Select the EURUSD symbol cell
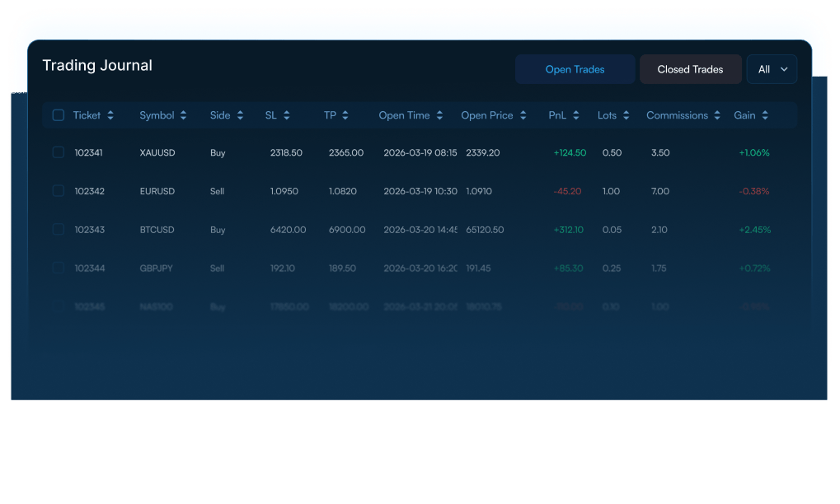Image resolution: width=840 pixels, height=504 pixels. pyautogui.click(x=157, y=192)
